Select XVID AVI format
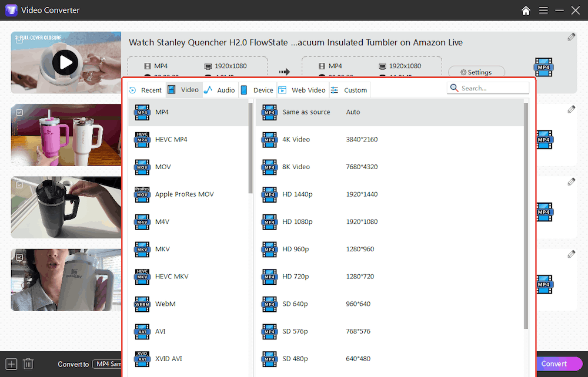The image size is (588, 377). click(x=188, y=359)
